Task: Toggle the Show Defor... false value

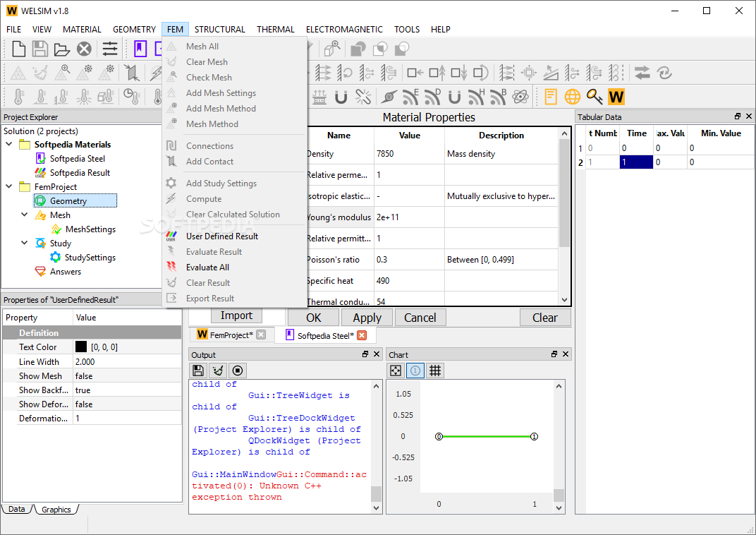Action: pos(127,404)
